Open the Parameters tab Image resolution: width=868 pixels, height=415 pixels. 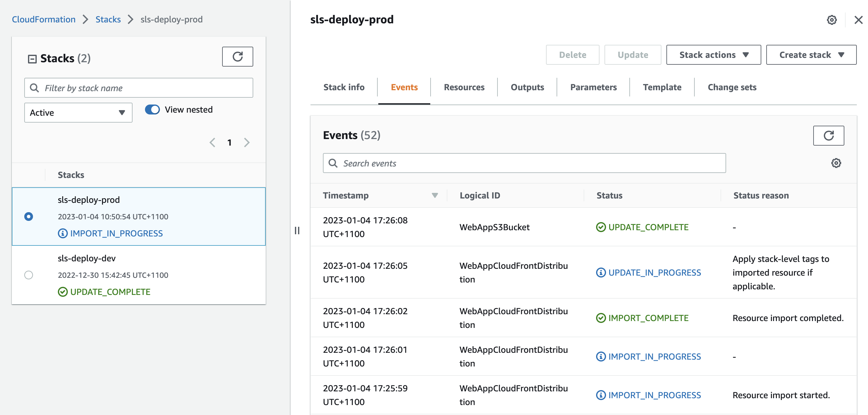click(593, 87)
